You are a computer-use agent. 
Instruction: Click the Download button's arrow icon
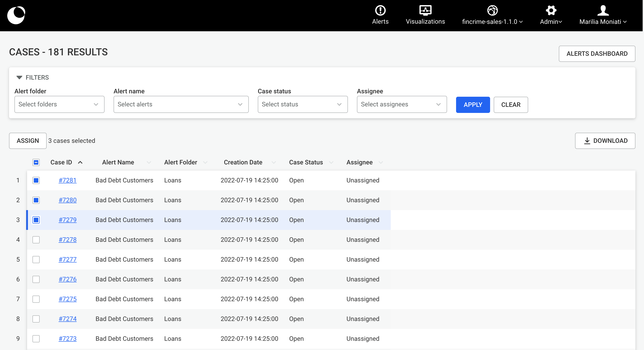click(x=587, y=141)
